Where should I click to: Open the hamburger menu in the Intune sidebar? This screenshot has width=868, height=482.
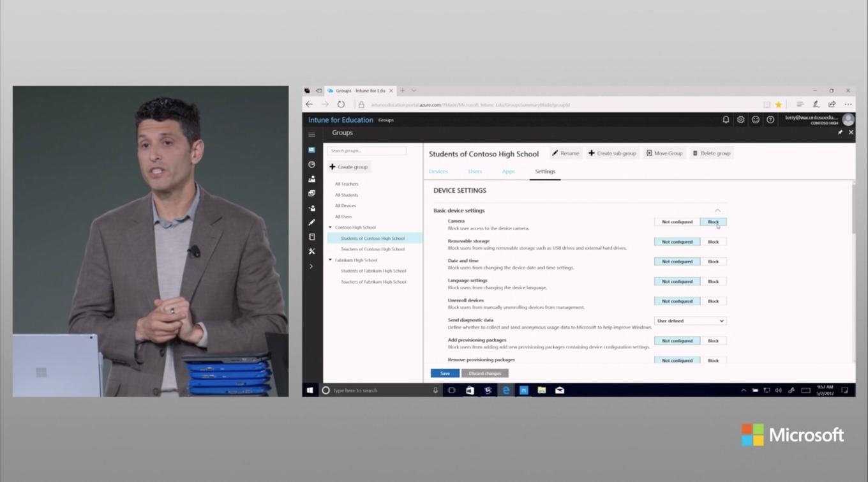(311, 135)
